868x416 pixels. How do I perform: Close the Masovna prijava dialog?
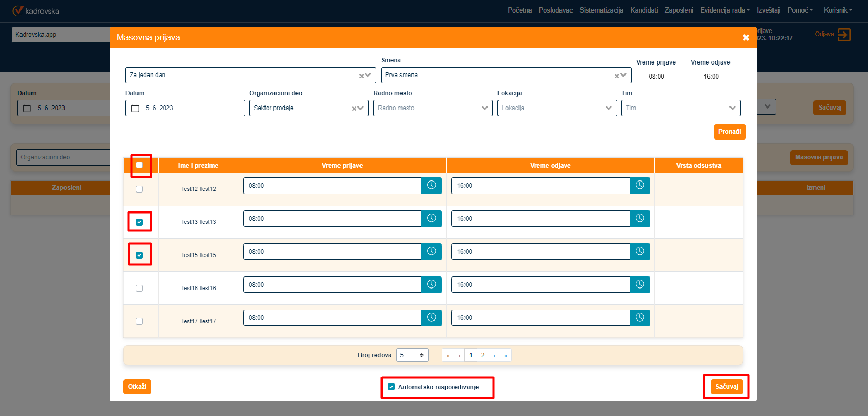tap(746, 38)
